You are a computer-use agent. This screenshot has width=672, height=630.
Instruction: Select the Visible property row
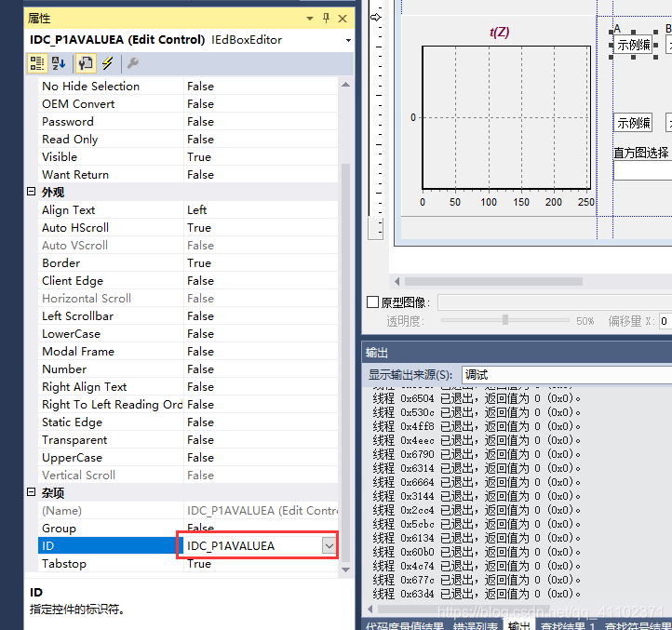[x=188, y=157]
